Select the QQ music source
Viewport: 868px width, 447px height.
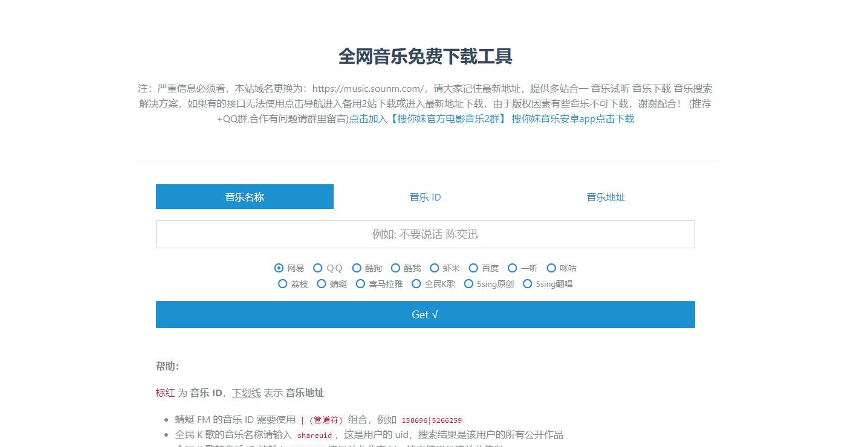pos(318,268)
